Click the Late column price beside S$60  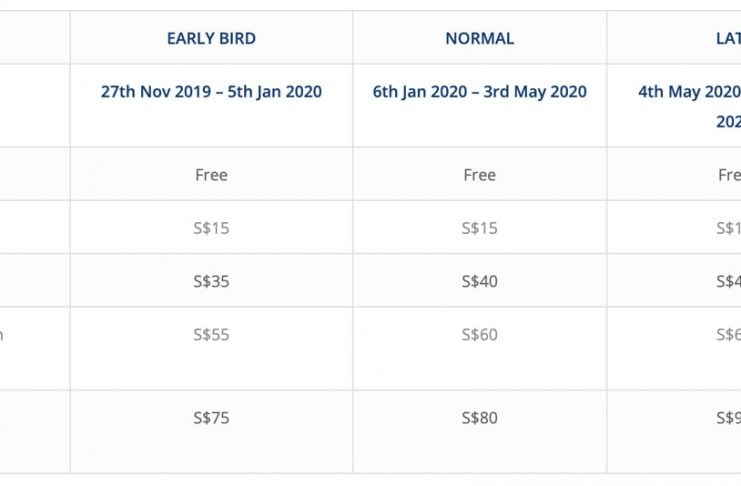(x=728, y=335)
